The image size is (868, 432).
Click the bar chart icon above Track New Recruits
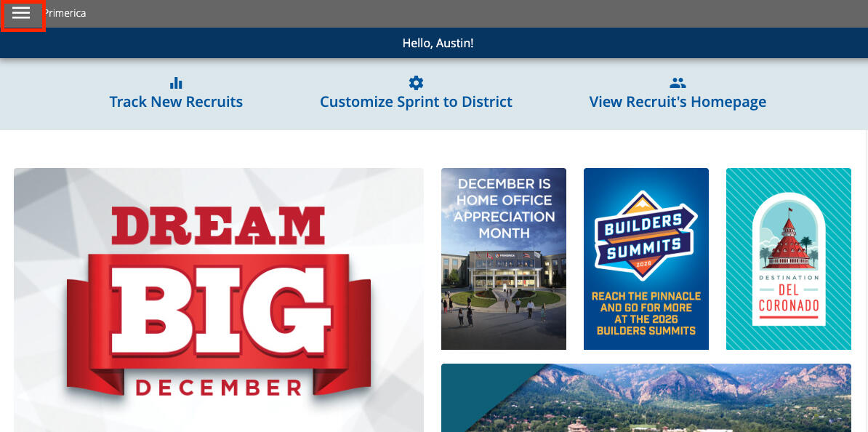pos(176,83)
